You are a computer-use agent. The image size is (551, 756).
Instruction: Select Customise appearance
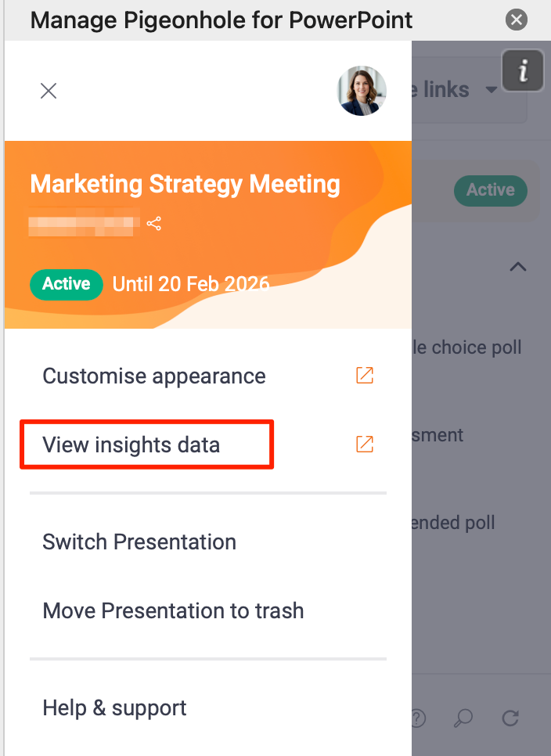154,376
